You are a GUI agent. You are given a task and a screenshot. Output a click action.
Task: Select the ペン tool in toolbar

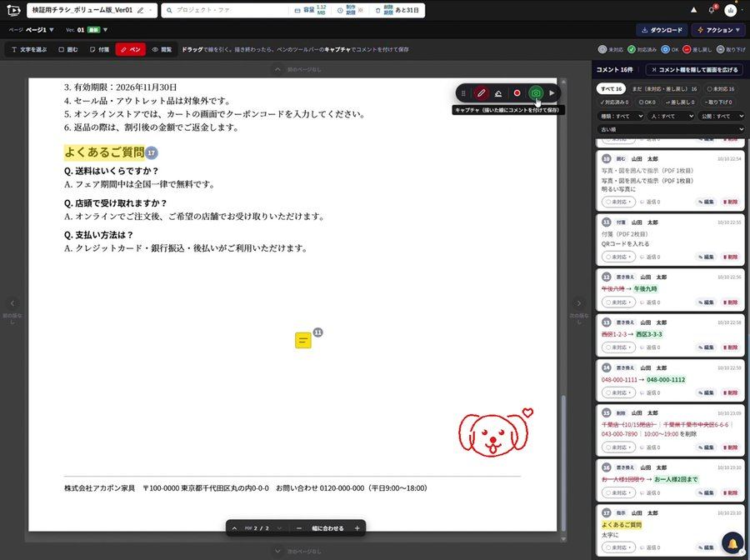[131, 49]
